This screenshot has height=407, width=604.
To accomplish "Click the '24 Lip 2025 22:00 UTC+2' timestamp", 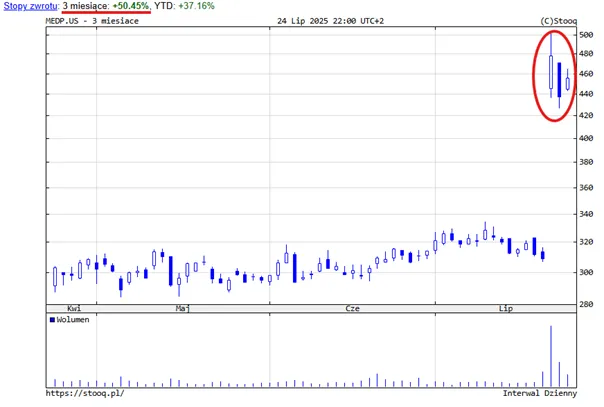I will click(x=331, y=21).
